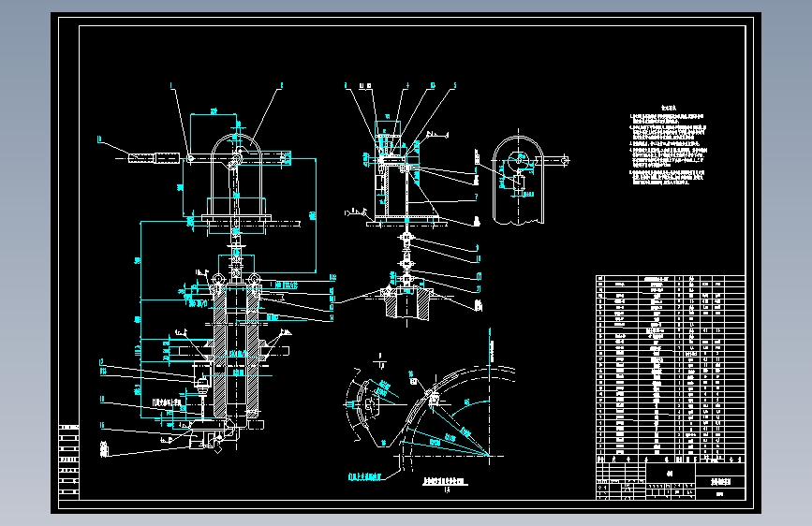Select the hatched base block in the middle section view

407,303
